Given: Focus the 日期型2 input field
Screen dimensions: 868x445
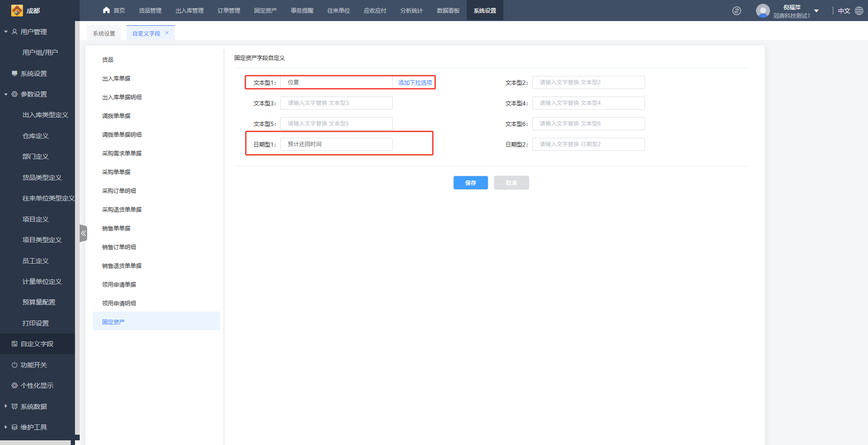Looking at the screenshot, I should (589, 144).
